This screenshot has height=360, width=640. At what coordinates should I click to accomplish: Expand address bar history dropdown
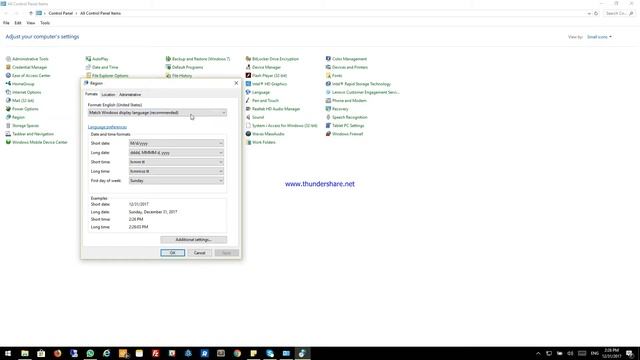click(589, 13)
